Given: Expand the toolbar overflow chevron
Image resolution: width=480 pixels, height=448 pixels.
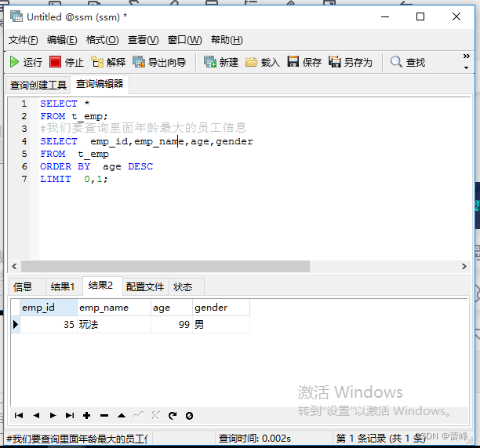Looking at the screenshot, I should point(466,56).
